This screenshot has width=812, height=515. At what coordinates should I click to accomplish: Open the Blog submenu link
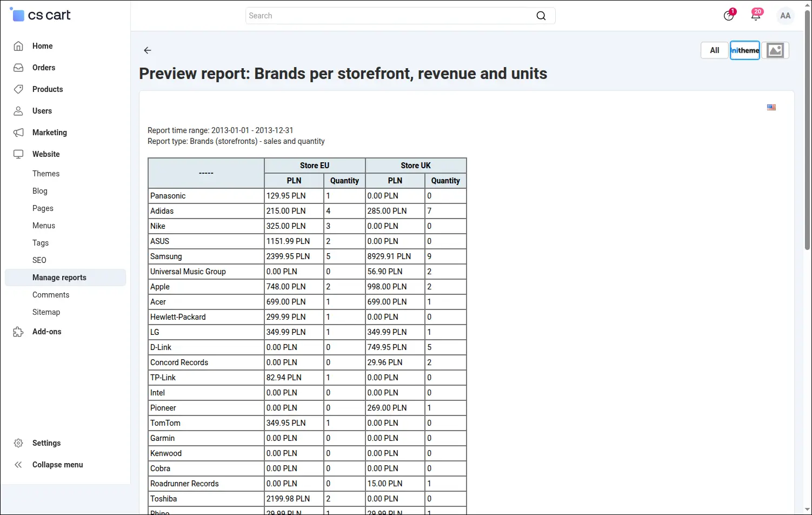point(40,191)
